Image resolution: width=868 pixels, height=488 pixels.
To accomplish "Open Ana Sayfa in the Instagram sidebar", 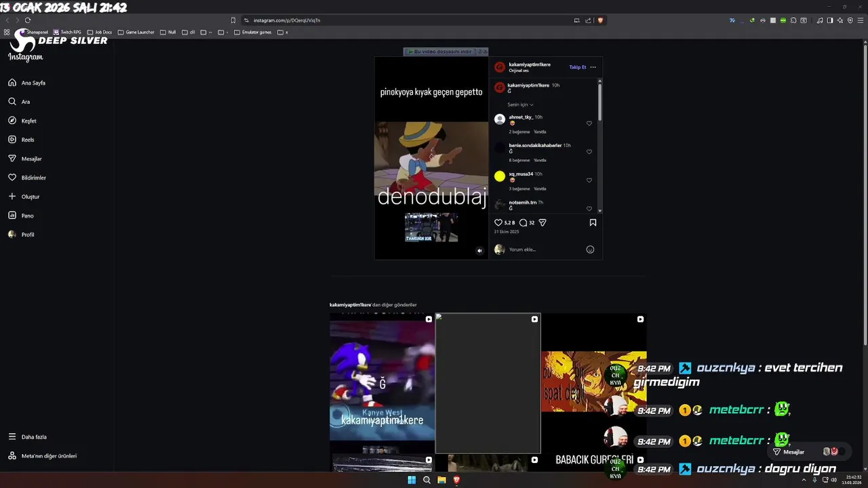I will 27,83.
